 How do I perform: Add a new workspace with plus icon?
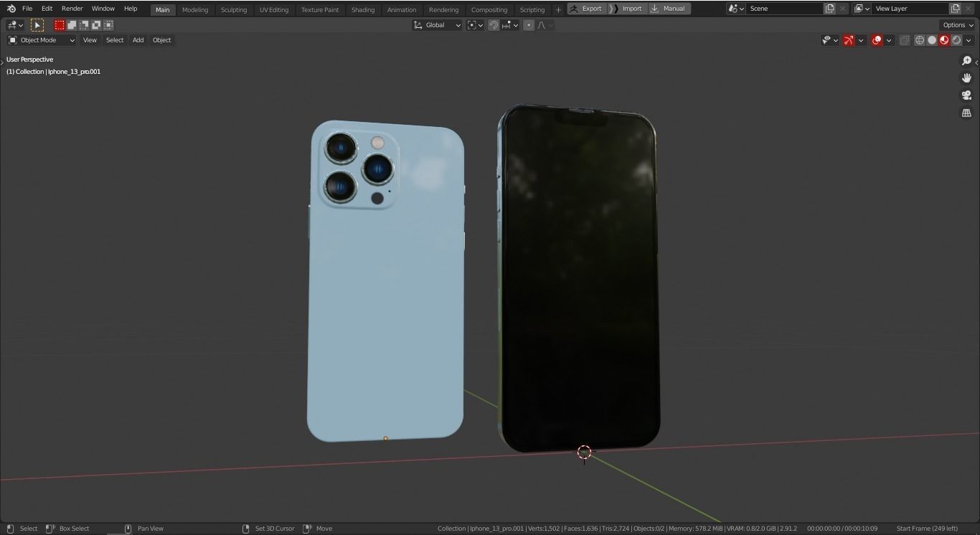click(558, 10)
